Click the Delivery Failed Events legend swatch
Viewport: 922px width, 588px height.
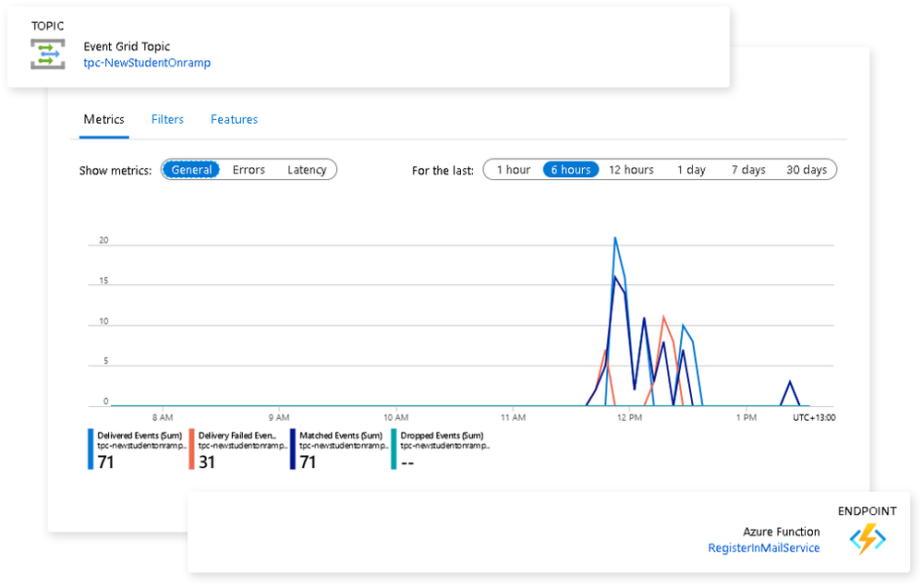(192, 449)
